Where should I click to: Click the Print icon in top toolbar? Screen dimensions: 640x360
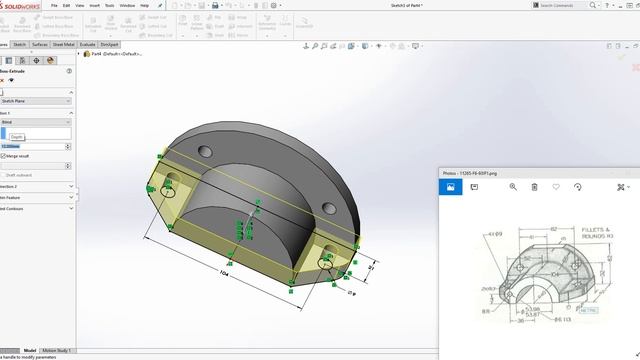(215, 6)
